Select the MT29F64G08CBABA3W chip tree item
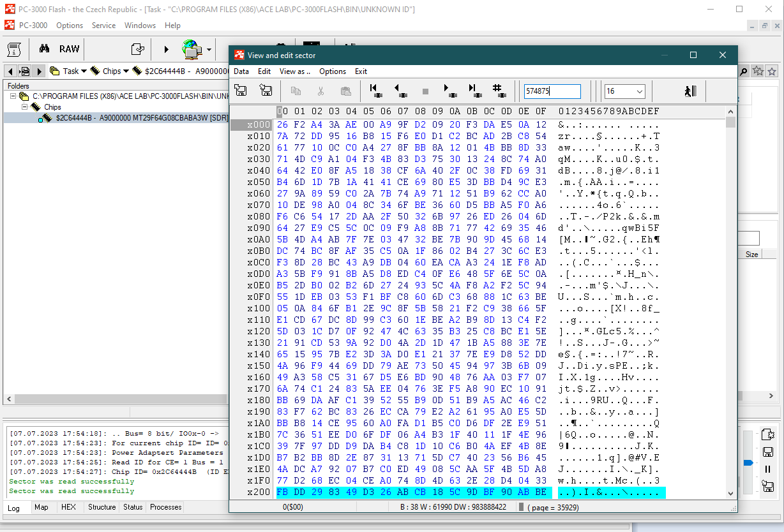This screenshot has height=532, width=784. pos(140,118)
